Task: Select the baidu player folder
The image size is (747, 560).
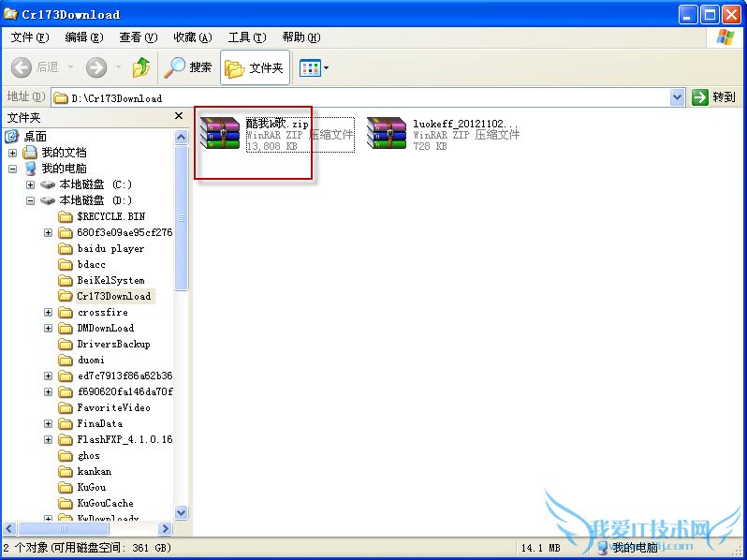Action: [x=110, y=248]
